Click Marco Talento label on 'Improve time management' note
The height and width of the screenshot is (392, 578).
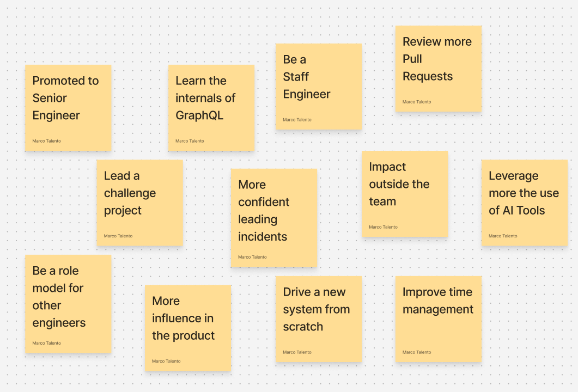click(417, 352)
